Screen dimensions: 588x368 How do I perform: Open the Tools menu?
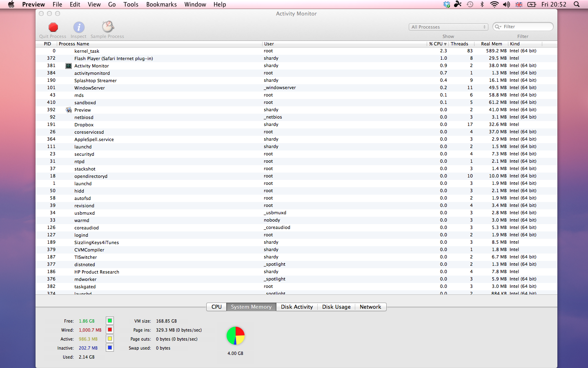click(131, 4)
